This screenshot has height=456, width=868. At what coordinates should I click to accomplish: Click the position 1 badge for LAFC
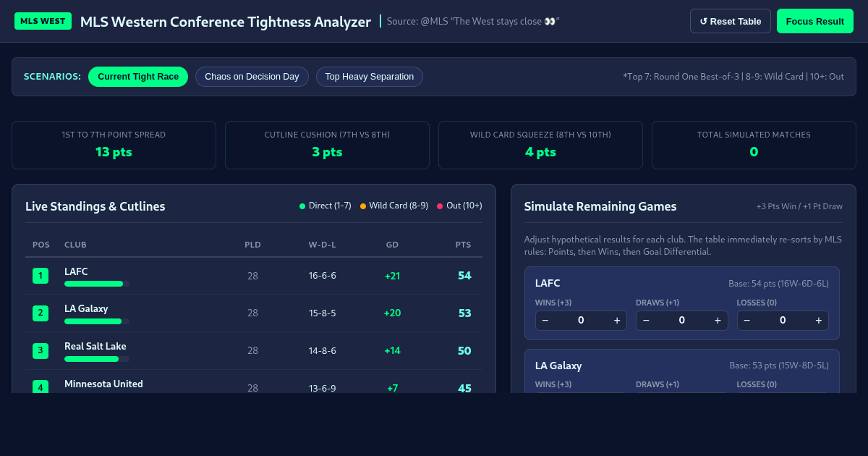pyautogui.click(x=41, y=276)
